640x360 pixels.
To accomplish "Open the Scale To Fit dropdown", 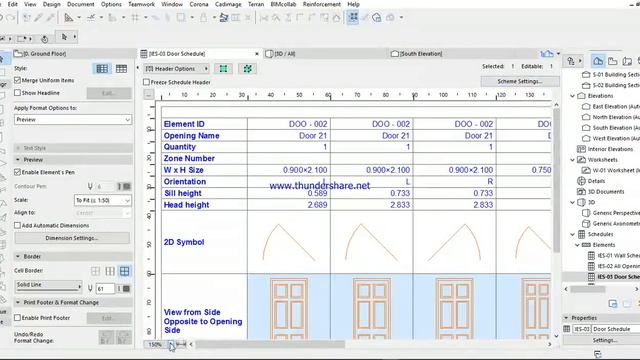I will point(102,200).
